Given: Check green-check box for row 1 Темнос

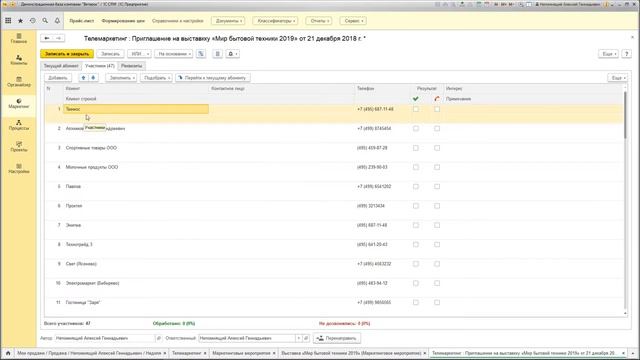Looking at the screenshot, I should pyautogui.click(x=416, y=109).
